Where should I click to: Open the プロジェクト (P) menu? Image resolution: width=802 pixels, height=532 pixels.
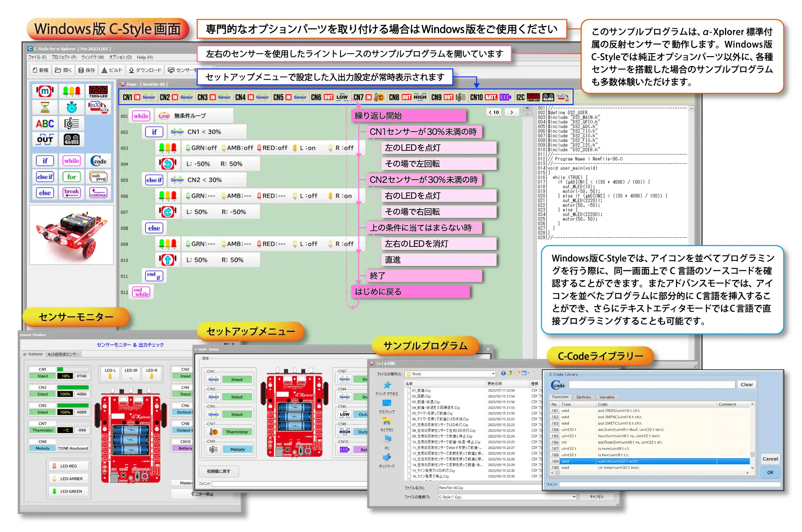(64, 57)
